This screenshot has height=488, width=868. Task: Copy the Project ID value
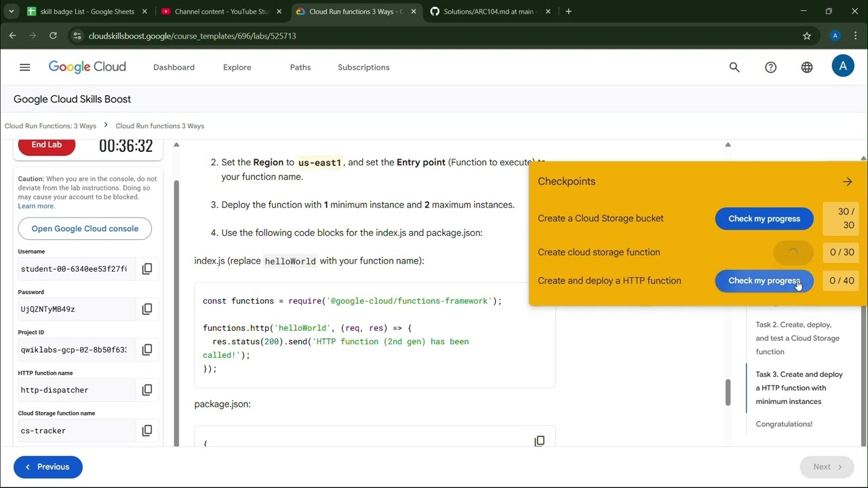(x=147, y=350)
